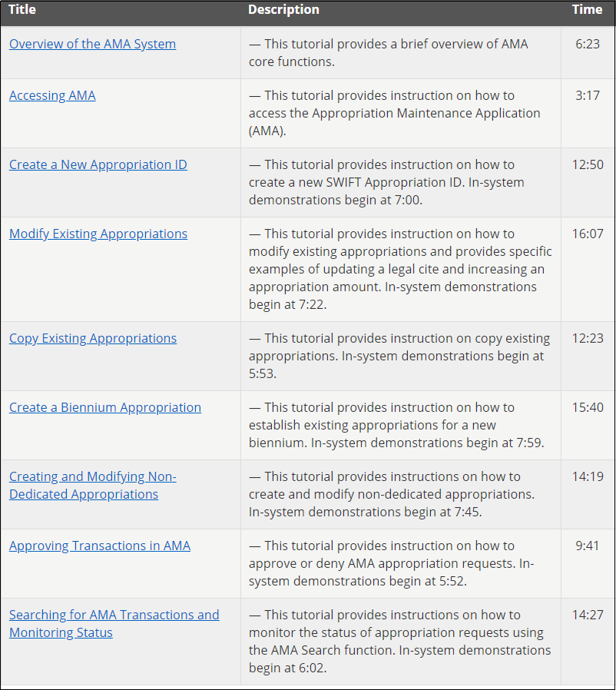The width and height of the screenshot is (616, 690).
Task: Click the 16:07 duration cell
Action: [x=587, y=234]
